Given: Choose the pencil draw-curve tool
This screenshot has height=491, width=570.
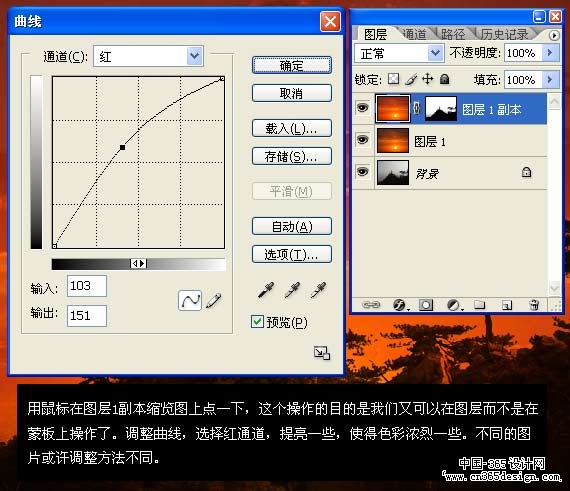Looking at the screenshot, I should (x=214, y=300).
